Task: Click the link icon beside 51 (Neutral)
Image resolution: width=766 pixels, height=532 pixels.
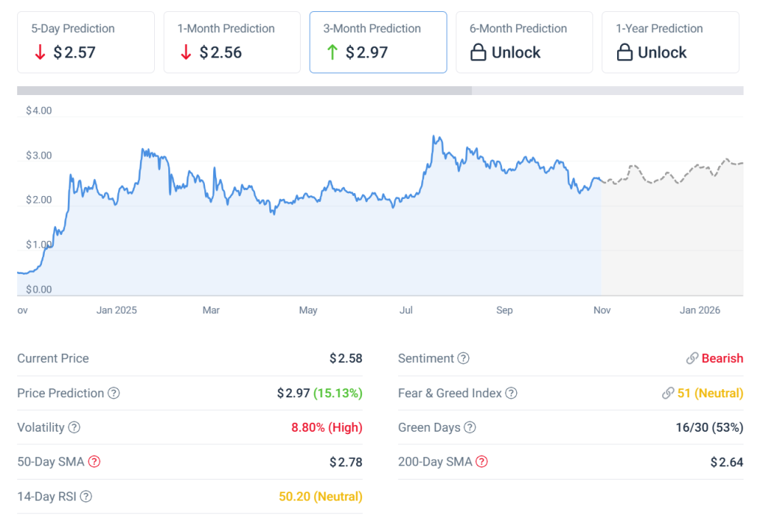Action: pos(668,394)
